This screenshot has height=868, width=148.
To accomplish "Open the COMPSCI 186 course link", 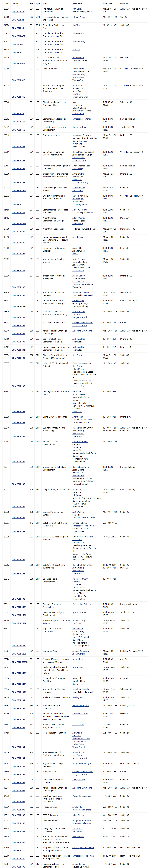I will 18,271.
